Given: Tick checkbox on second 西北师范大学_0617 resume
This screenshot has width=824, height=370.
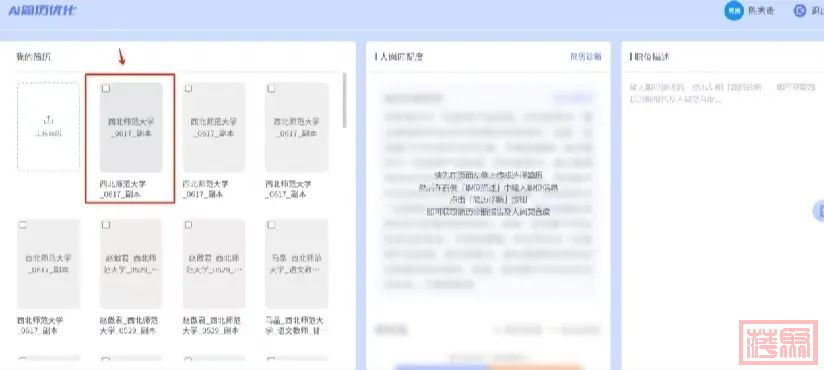Looking at the screenshot, I should 188,89.
